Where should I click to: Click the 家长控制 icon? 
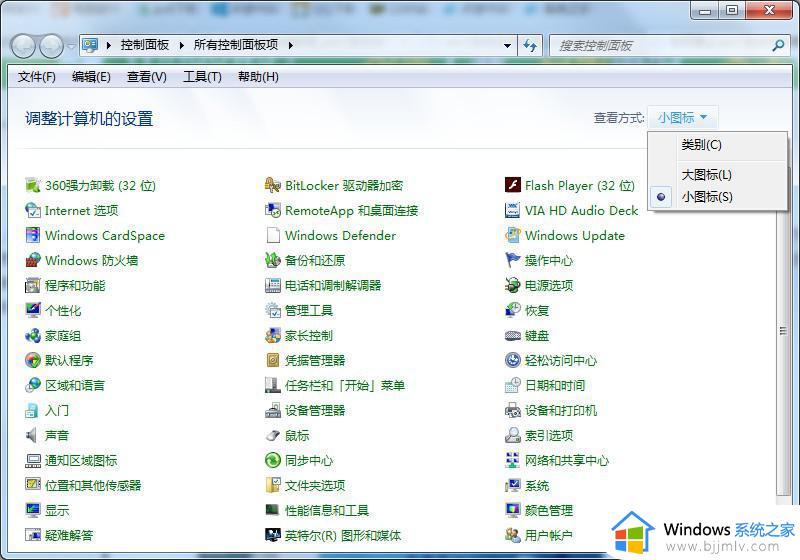(273, 335)
